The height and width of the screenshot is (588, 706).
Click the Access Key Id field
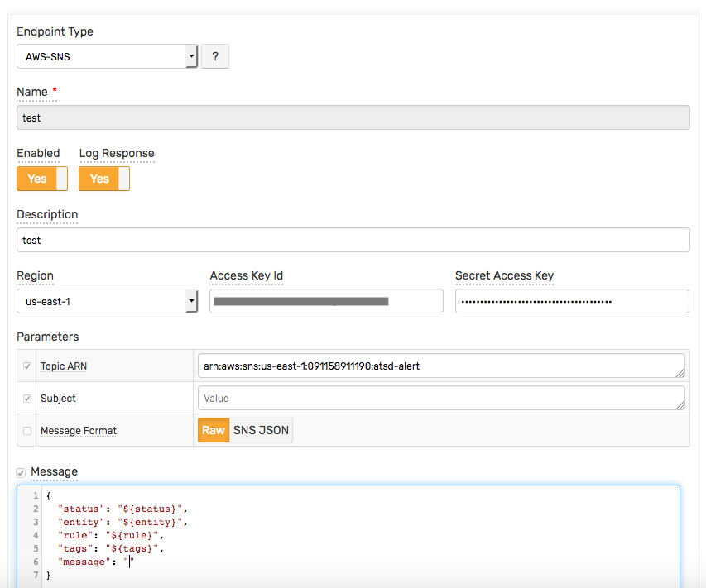[x=326, y=301]
